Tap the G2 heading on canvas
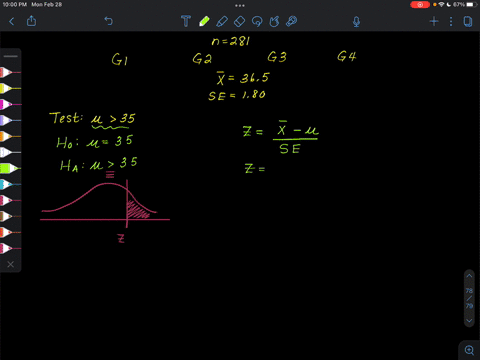 (202, 59)
